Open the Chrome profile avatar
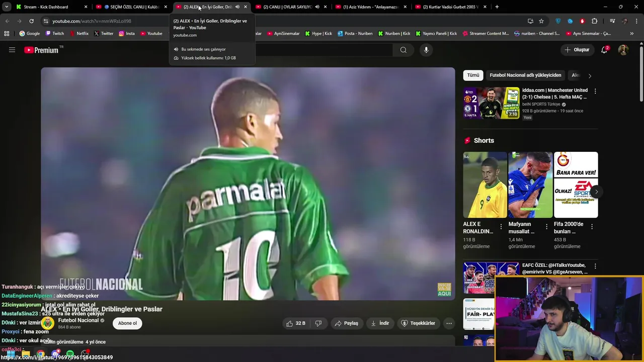This screenshot has width=644, height=362. [x=625, y=21]
